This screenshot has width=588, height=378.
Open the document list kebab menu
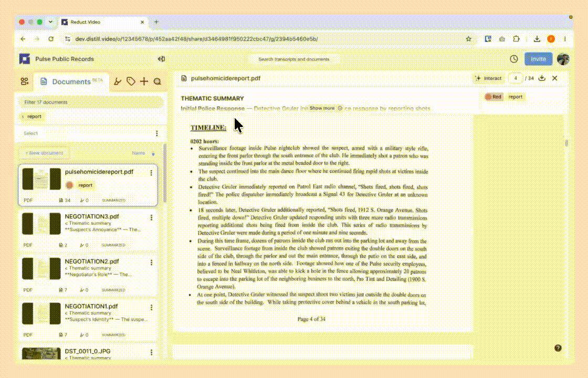click(x=157, y=133)
